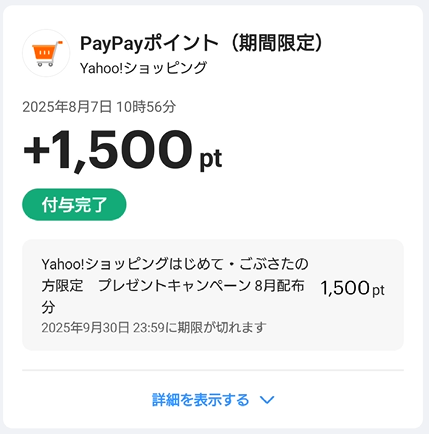Click the divider line above 詳細を表示する
Image resolution: width=429 pixels, height=434 pixels.
click(213, 370)
